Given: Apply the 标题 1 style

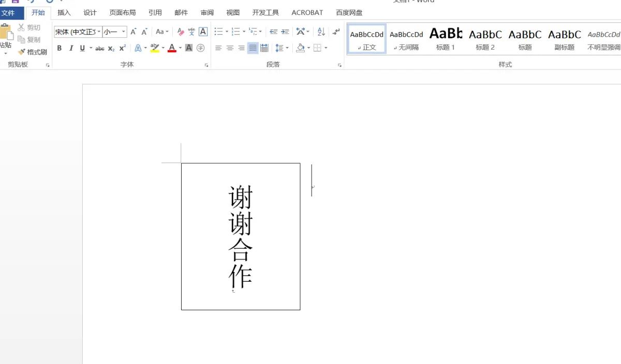Looking at the screenshot, I should (446, 39).
